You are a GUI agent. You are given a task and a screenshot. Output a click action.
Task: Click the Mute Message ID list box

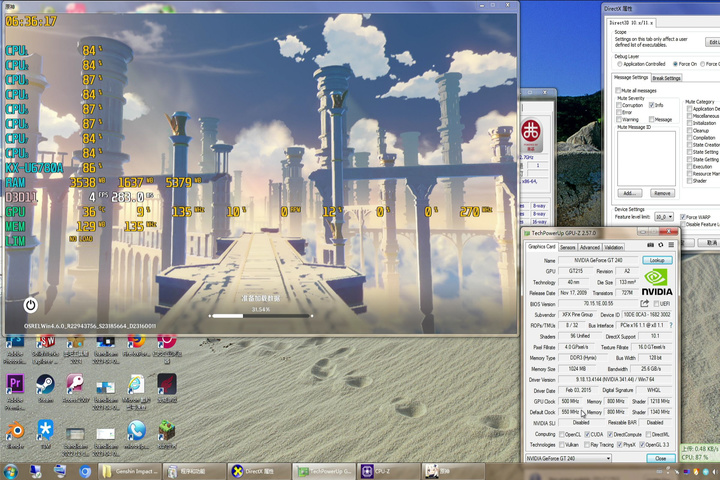(646, 157)
